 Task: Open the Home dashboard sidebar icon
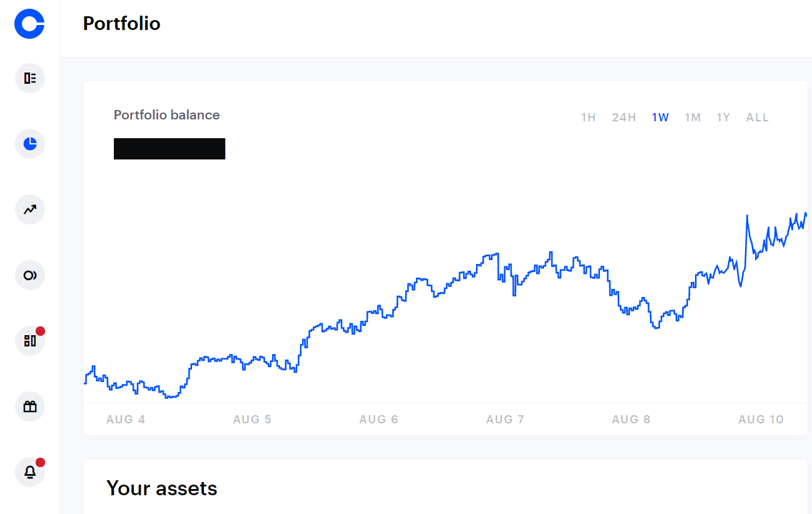pyautogui.click(x=30, y=78)
